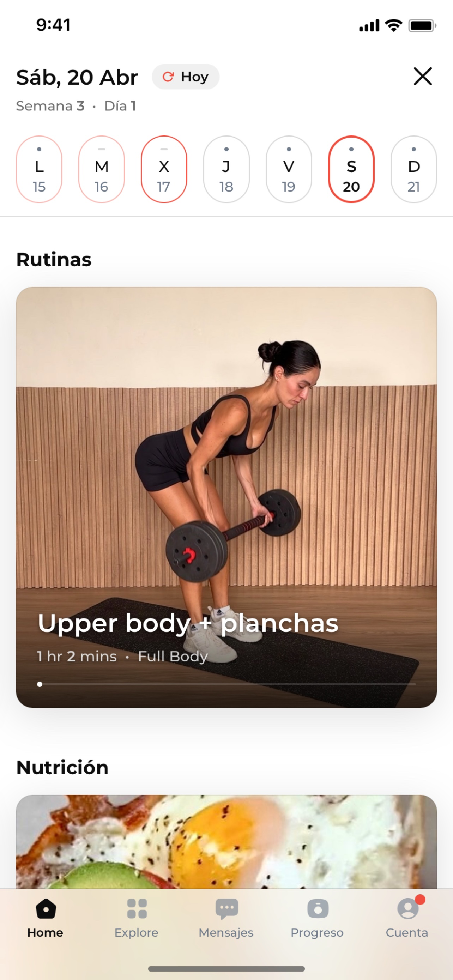Screen dimensions: 453x980
Task: Jump to today with Hoy button
Action: pos(186,77)
